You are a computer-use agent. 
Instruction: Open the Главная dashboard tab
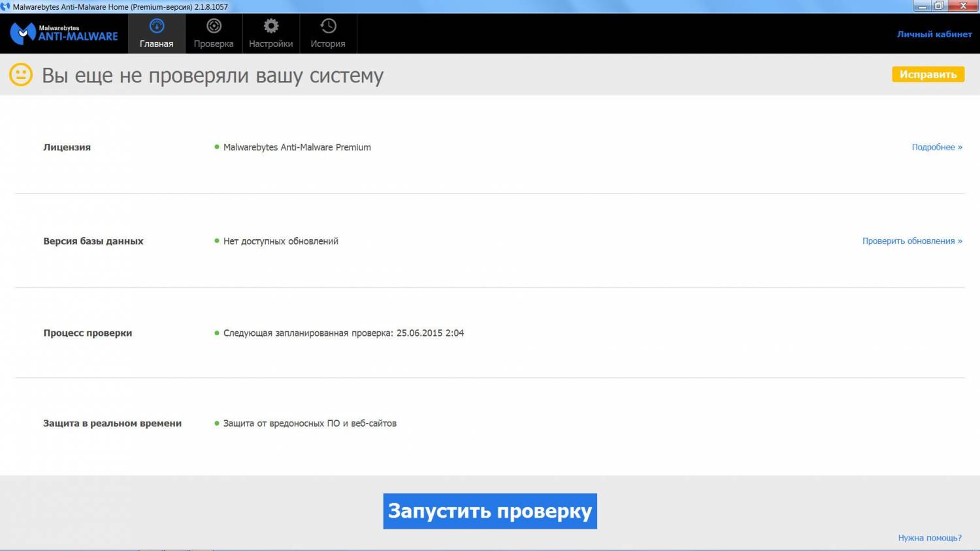click(157, 33)
